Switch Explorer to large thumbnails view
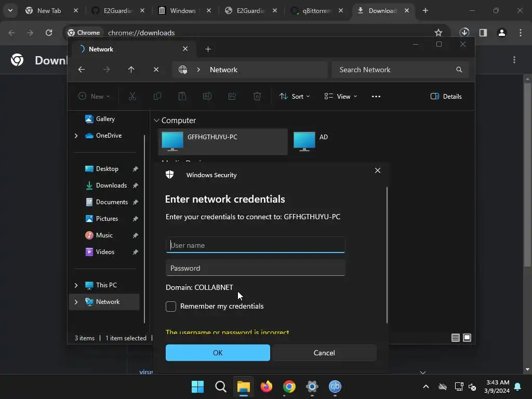Screen dimensions: 532x399 [x=467, y=338]
